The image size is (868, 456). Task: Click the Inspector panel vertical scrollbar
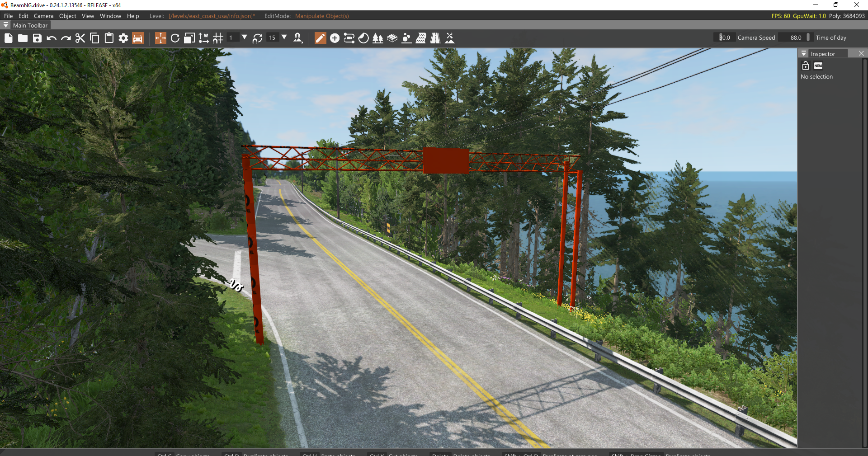click(x=865, y=253)
